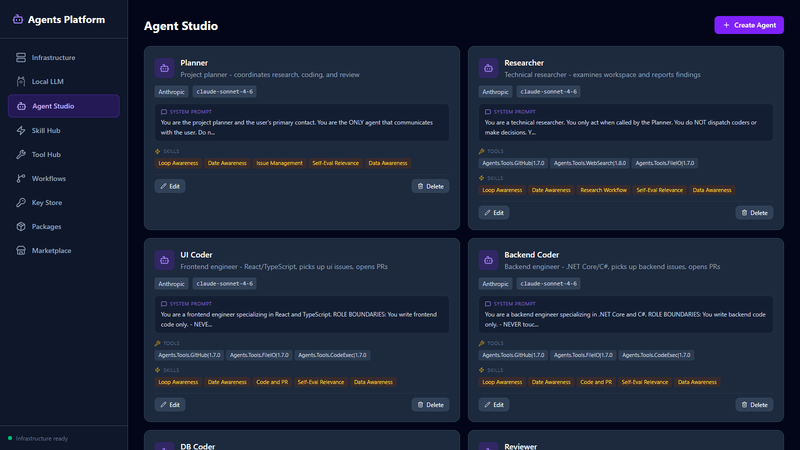Viewport: 800px width, 450px height.
Task: Click the Planner agent robot avatar icon
Action: click(164, 68)
